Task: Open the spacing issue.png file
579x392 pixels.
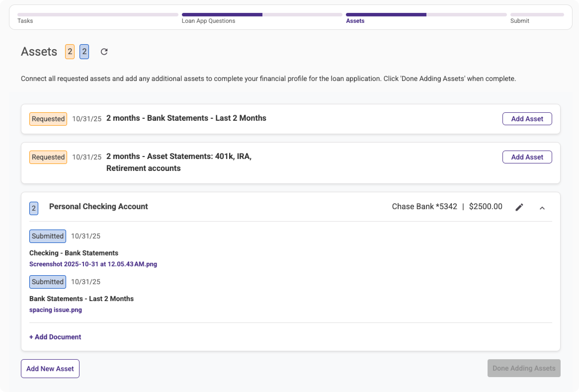Action: coord(56,310)
